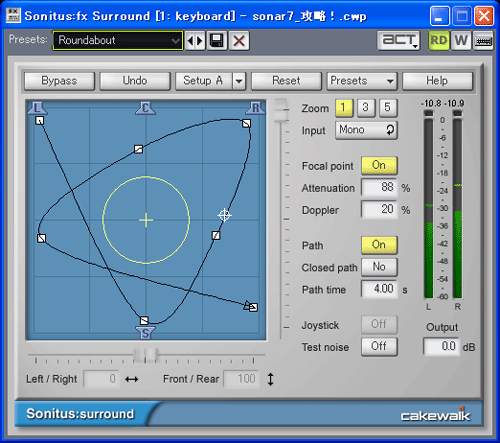500x443 pixels.
Task: Click the yellow focal point circle
Action: click(146, 220)
